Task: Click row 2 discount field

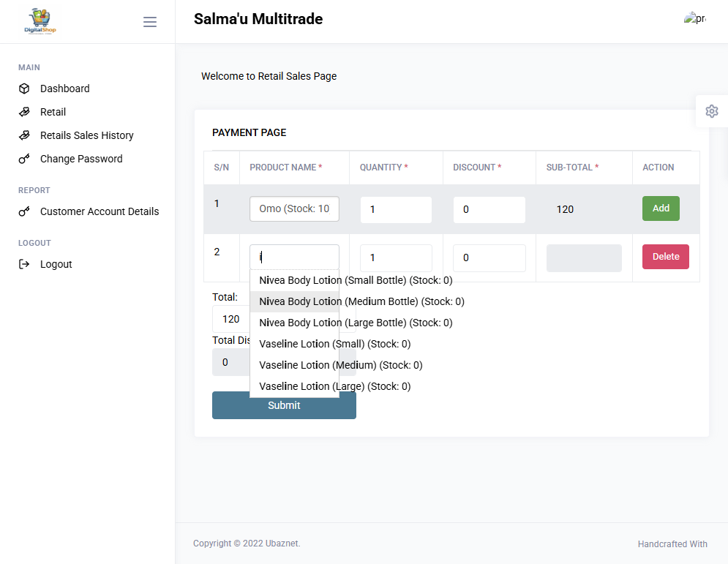Action: (x=489, y=258)
